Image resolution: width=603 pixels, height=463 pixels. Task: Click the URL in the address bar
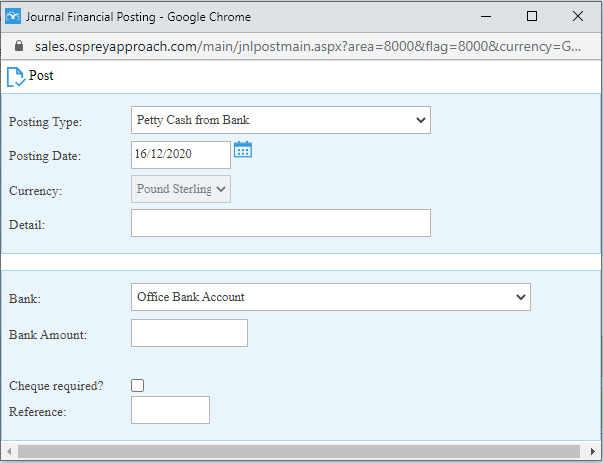pos(308,47)
